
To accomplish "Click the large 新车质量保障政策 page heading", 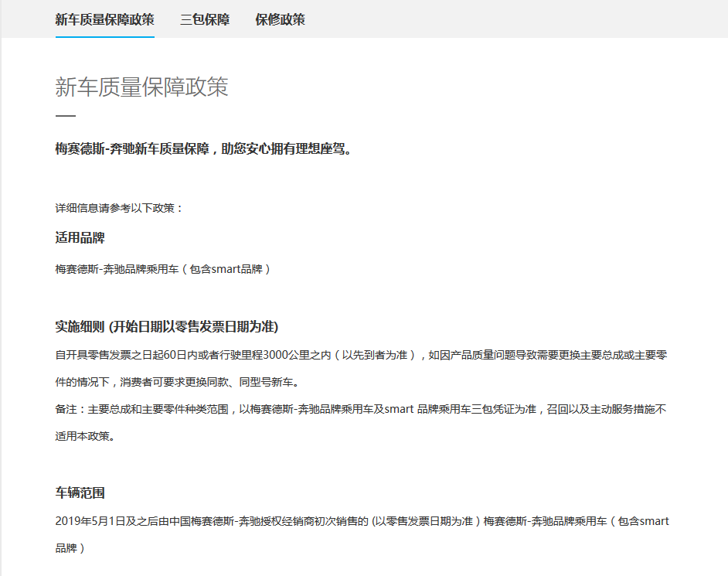I will point(141,87).
